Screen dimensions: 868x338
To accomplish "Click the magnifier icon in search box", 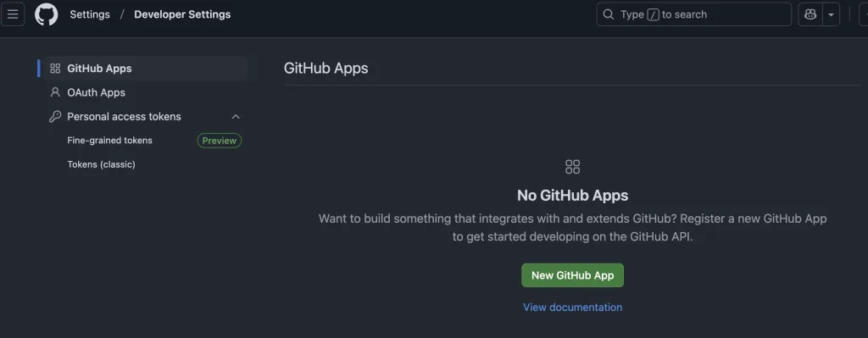I will 609,14.
